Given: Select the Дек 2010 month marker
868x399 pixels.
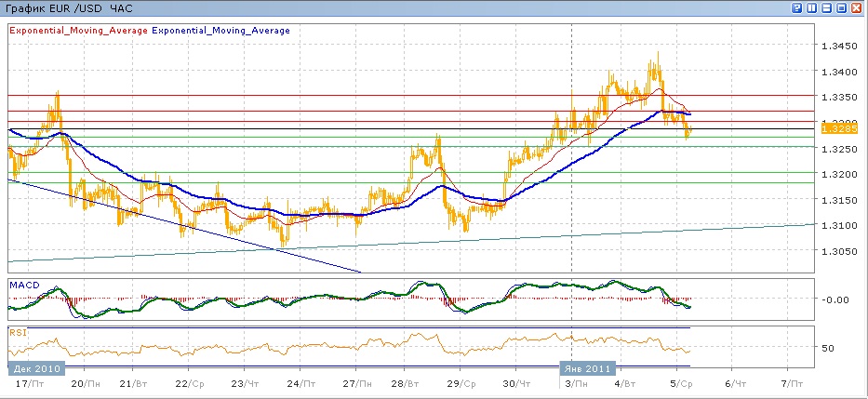Looking at the screenshot, I should [33, 367].
